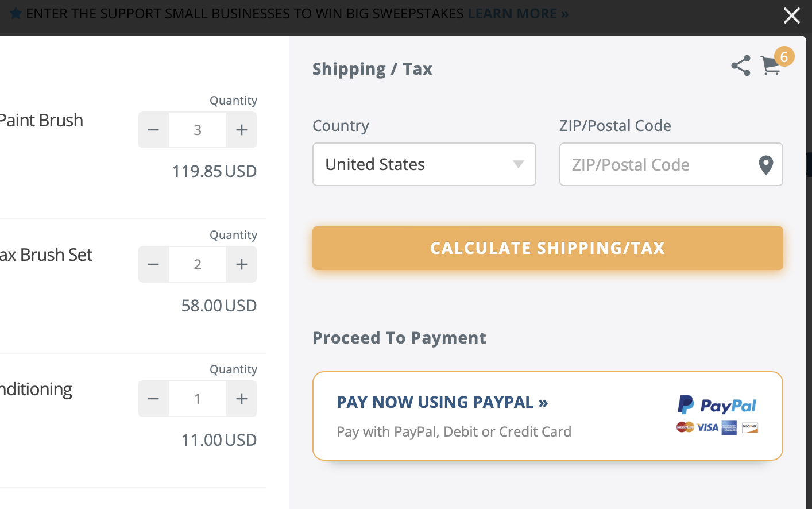Reduce the Conditioning item quantity by one

(x=153, y=399)
